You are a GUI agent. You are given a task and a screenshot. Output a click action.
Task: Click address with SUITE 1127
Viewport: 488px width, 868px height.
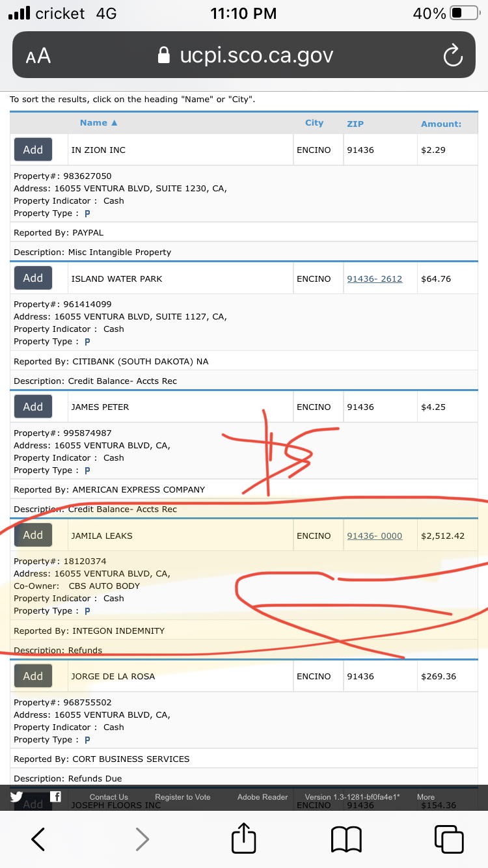point(120,317)
